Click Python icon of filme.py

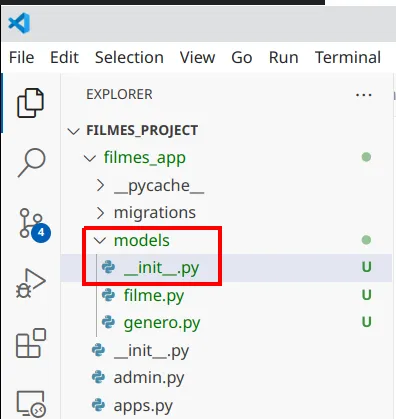[108, 295]
